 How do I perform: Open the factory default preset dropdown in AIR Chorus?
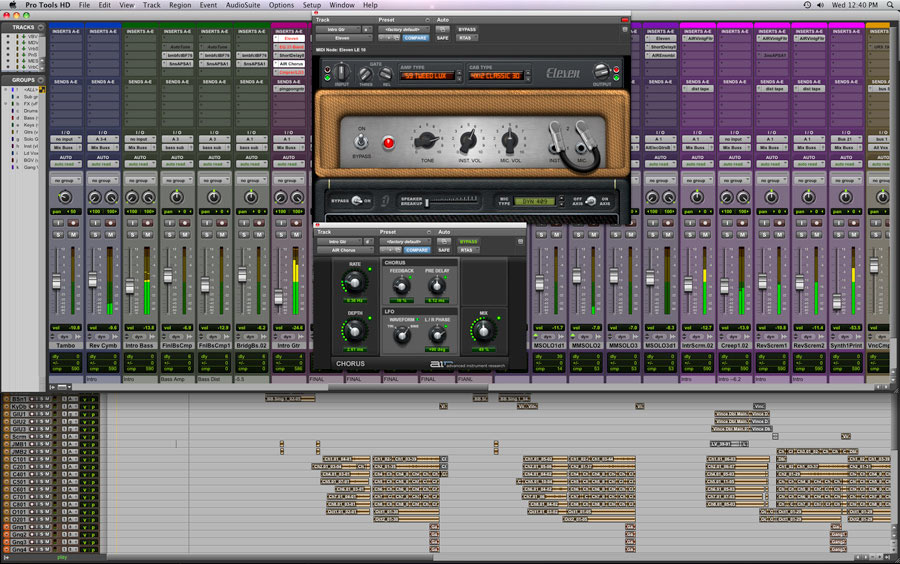404,242
